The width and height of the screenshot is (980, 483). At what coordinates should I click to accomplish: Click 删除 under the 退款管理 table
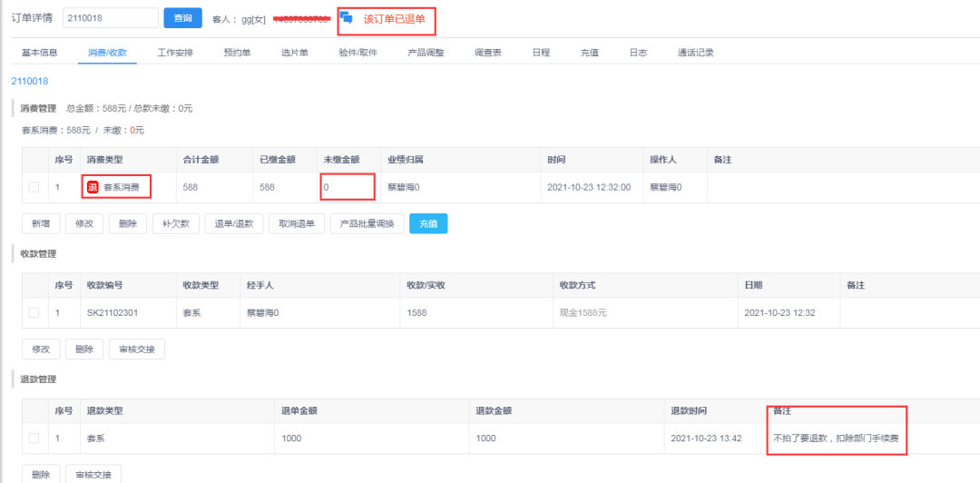pyautogui.click(x=41, y=474)
